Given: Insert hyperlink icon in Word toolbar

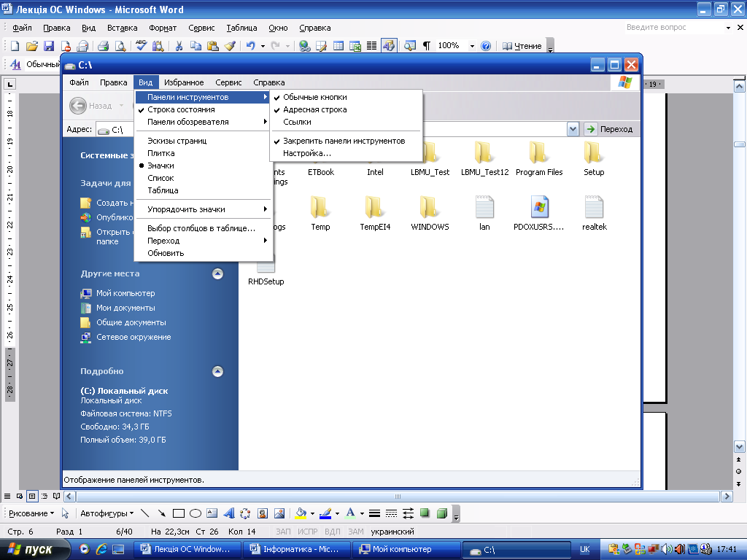Looking at the screenshot, I should [304, 46].
